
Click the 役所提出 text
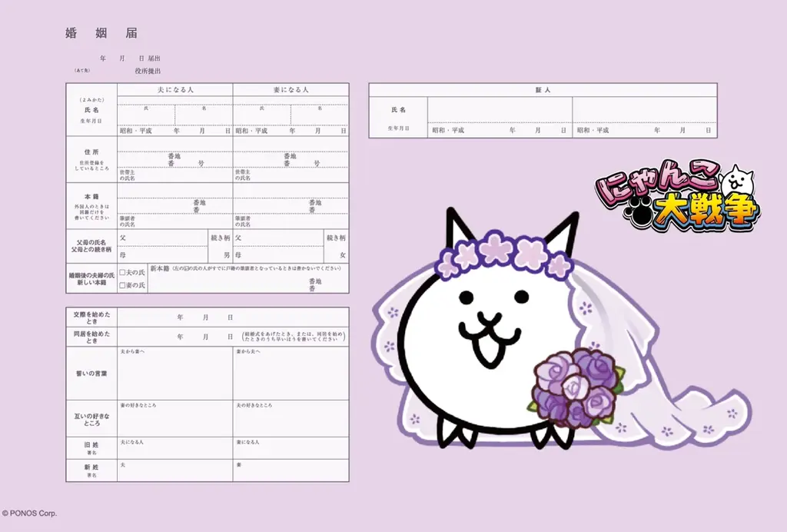coord(148,71)
